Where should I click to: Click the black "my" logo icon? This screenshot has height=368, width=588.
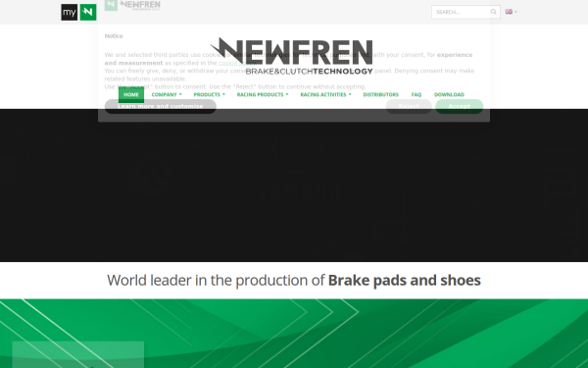point(70,13)
